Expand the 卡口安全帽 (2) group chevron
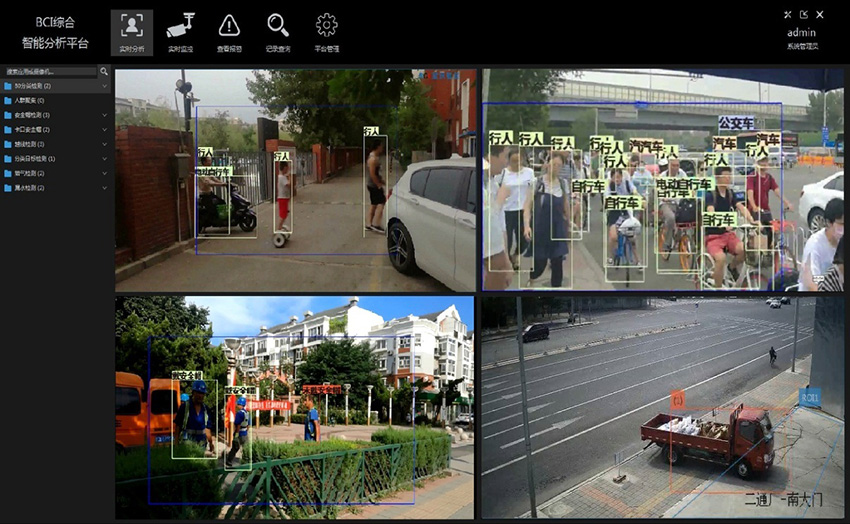This screenshot has height=524, width=850. (x=104, y=130)
